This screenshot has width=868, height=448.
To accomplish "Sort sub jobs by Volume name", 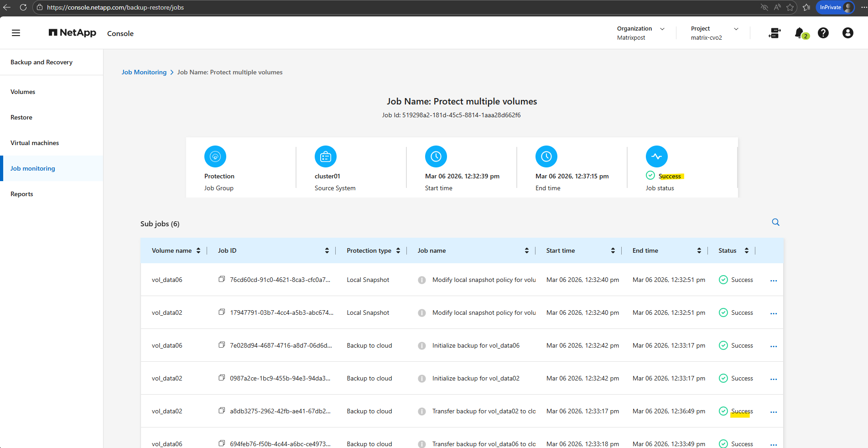I will [198, 250].
